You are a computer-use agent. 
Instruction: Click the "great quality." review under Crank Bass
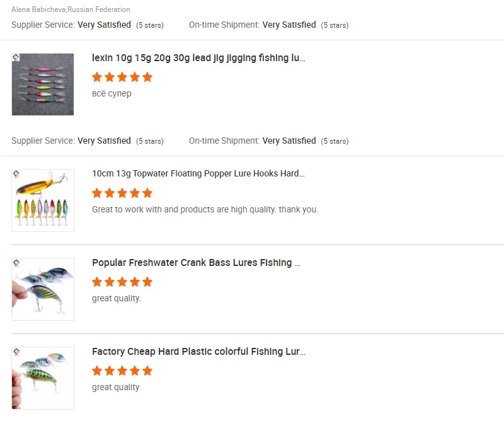[117, 298]
